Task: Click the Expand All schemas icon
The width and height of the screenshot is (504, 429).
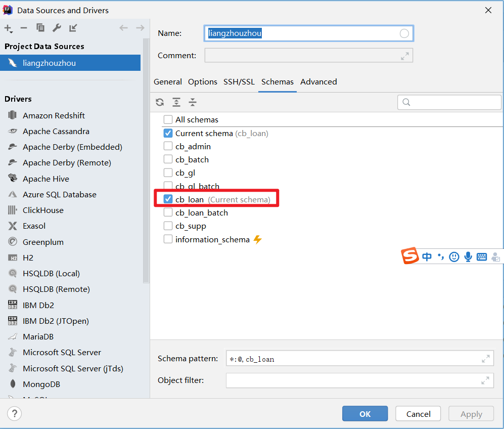Action: point(176,102)
